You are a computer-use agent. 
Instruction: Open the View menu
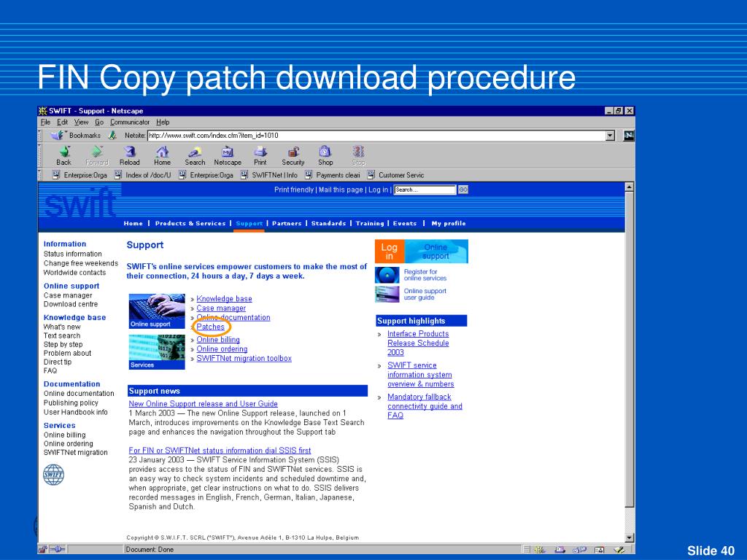(81, 122)
